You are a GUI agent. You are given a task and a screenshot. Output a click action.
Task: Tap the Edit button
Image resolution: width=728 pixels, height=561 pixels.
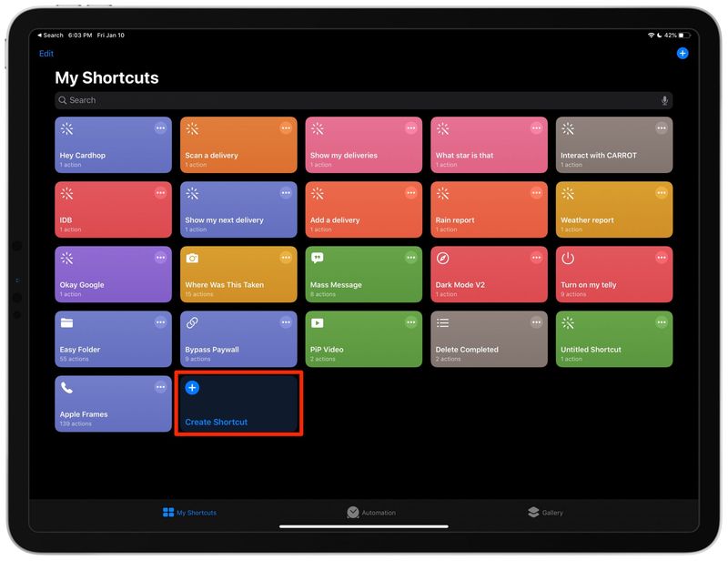46,54
